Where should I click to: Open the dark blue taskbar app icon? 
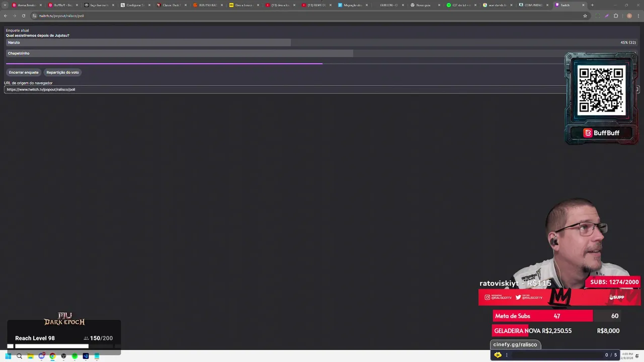86,356
